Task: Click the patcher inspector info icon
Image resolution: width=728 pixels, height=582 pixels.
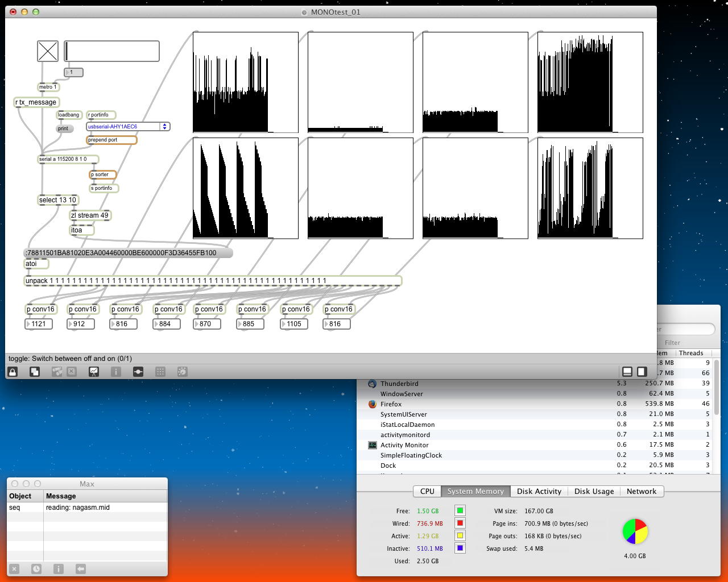Action: click(x=115, y=372)
